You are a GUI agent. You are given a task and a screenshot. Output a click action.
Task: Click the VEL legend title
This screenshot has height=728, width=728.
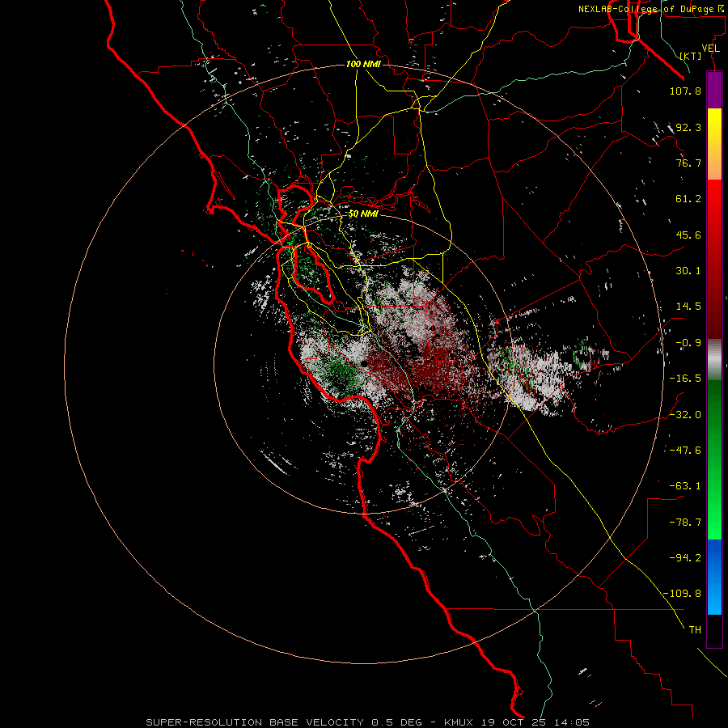click(710, 49)
